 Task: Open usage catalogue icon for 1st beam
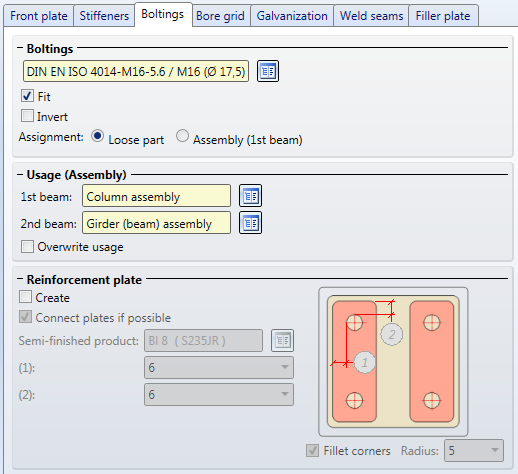pyautogui.click(x=250, y=196)
